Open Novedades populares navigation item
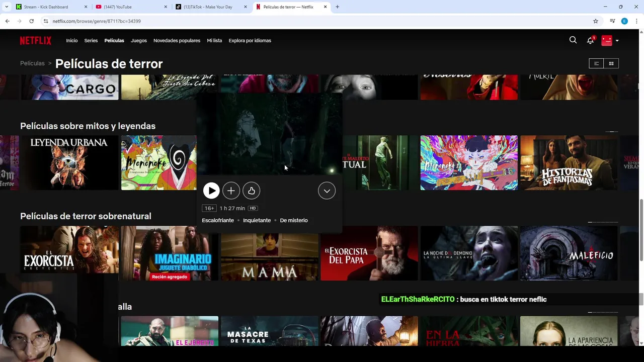Image resolution: width=644 pixels, height=362 pixels. 177,41
